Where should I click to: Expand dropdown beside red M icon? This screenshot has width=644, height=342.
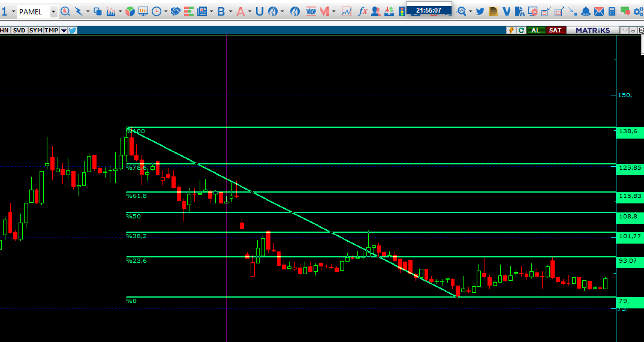click(333, 11)
